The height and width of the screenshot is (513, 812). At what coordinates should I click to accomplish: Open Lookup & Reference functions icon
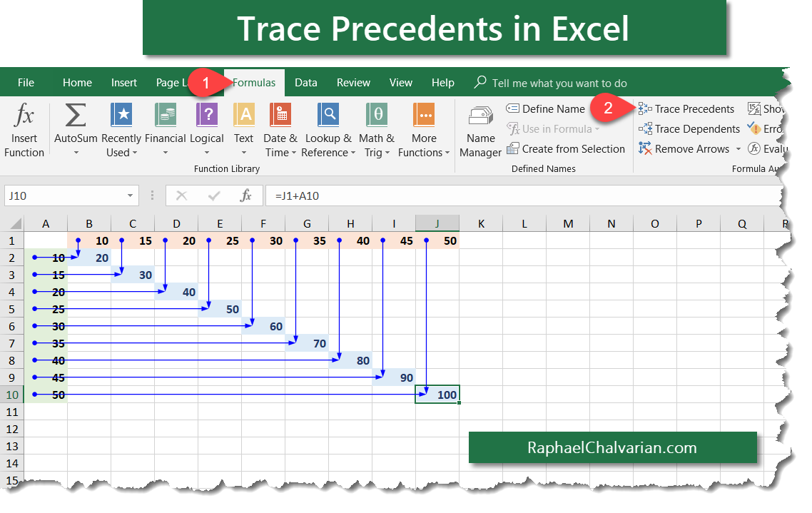(328, 114)
